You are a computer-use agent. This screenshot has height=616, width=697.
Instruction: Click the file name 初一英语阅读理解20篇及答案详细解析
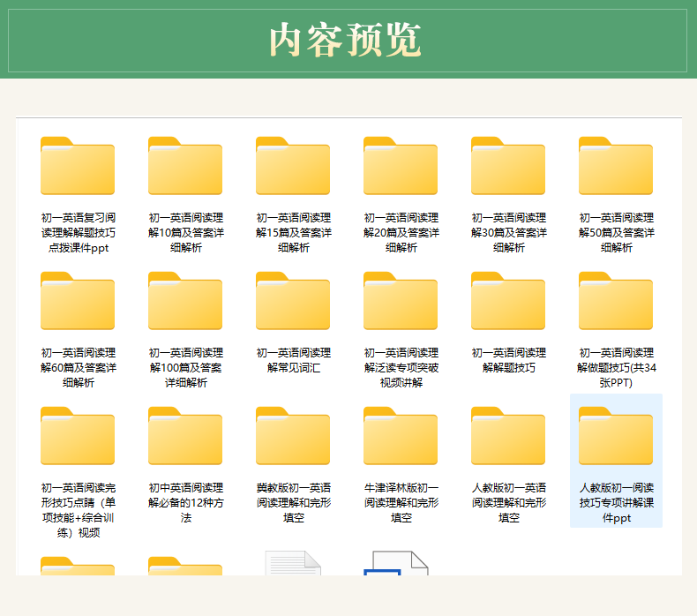(401, 233)
